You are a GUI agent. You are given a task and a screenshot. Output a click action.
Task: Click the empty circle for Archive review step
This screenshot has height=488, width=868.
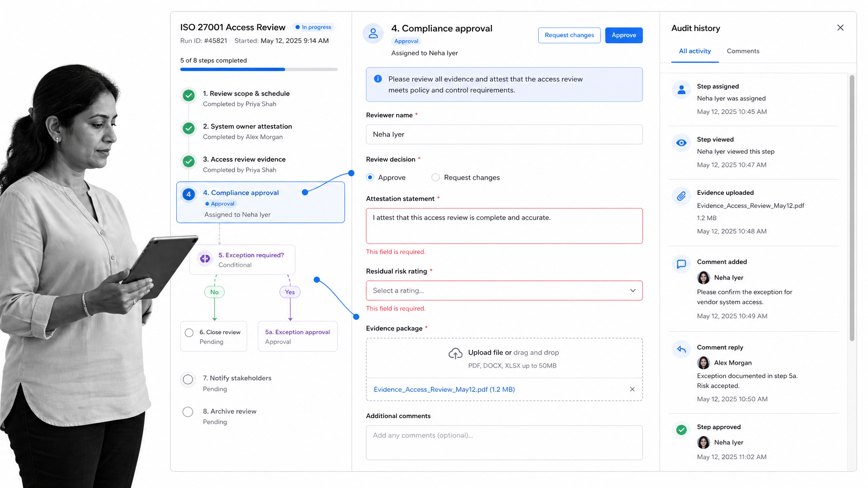tap(188, 412)
